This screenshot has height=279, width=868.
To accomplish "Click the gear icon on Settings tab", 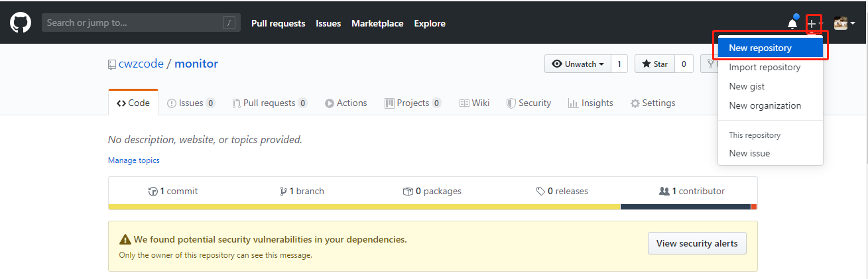I will [635, 103].
